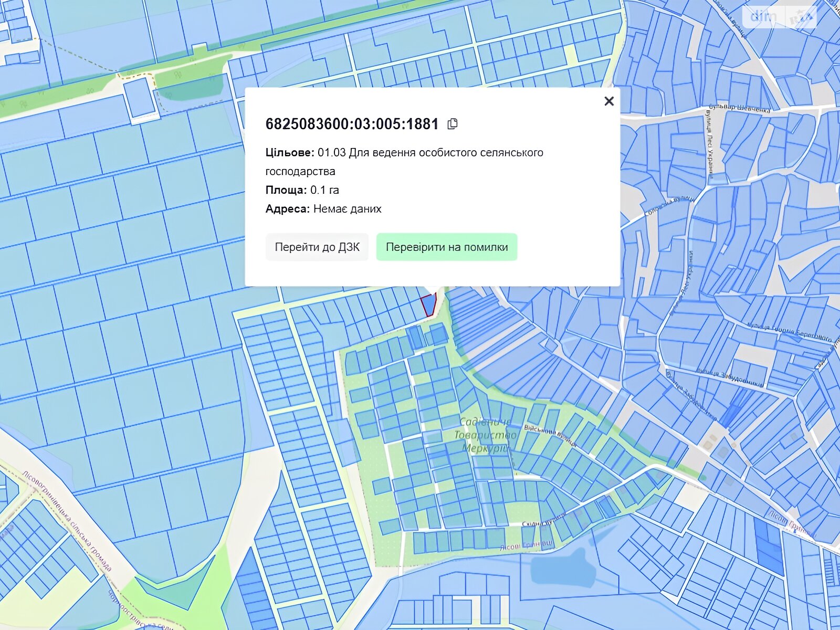
Task: Close the parcel info popup
Action: 609,101
